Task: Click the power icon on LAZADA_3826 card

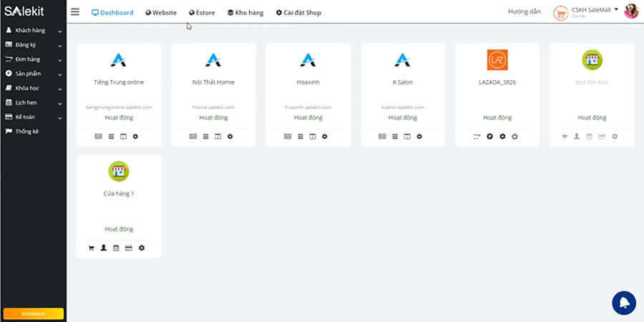Action: [x=514, y=136]
